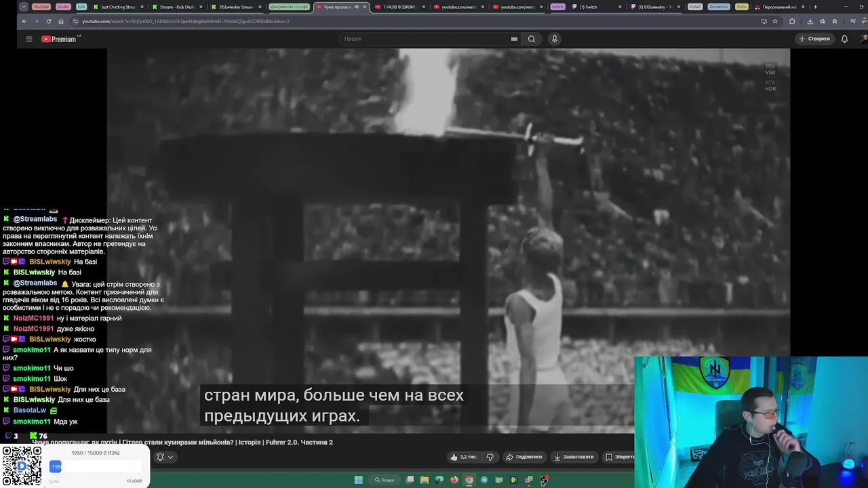Screen dimensions: 868x488
Task: Toggle channel notification bell under video
Action: point(161,457)
